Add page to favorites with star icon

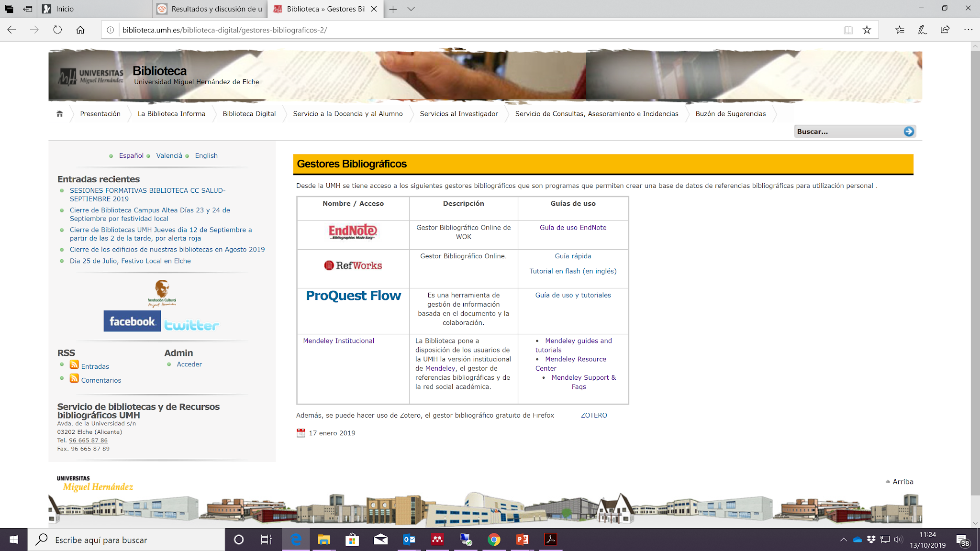tap(867, 30)
